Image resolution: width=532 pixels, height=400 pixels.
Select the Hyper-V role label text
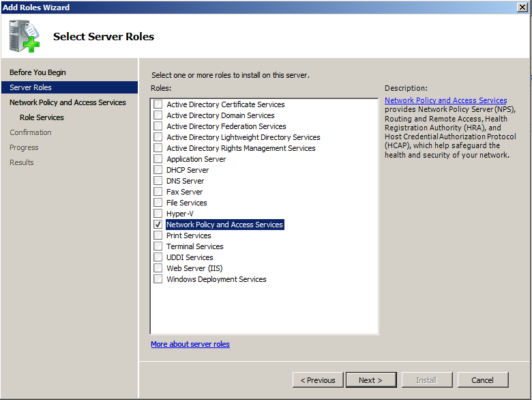pos(180,214)
